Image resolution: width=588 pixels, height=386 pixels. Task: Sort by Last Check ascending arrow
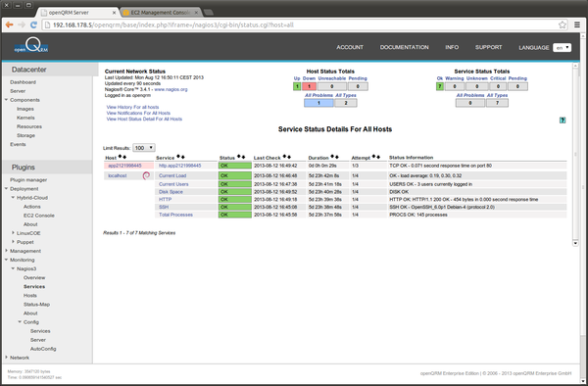[x=284, y=157]
